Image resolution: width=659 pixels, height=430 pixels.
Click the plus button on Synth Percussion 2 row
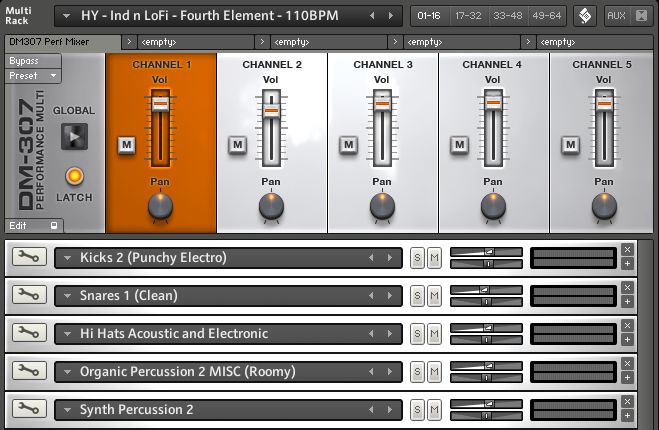(627, 416)
